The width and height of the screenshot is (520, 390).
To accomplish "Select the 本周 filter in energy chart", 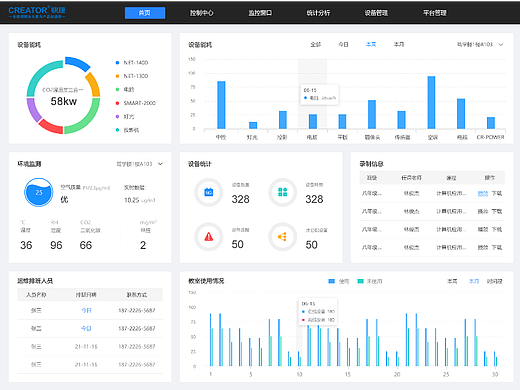I will point(371,44).
